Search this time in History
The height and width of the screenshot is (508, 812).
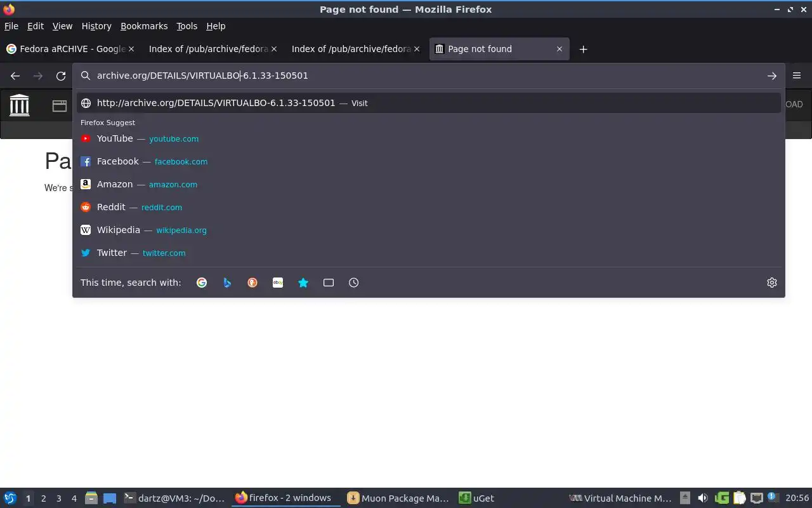tap(354, 283)
